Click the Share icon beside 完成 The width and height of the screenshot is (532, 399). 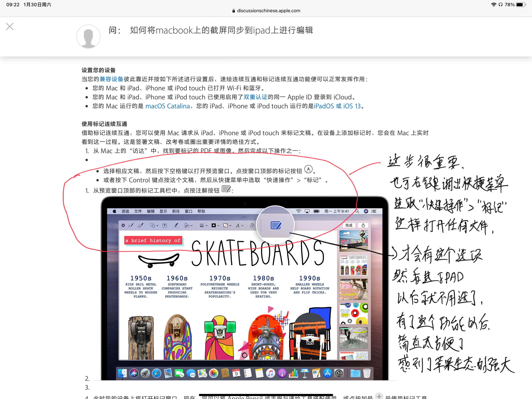pyautogui.click(x=363, y=225)
